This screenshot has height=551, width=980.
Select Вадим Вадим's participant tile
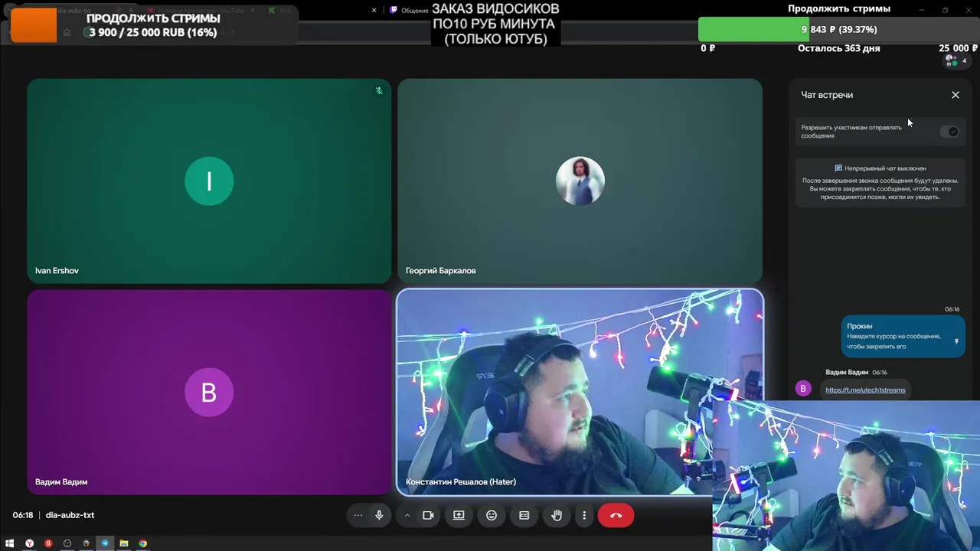[x=209, y=392]
